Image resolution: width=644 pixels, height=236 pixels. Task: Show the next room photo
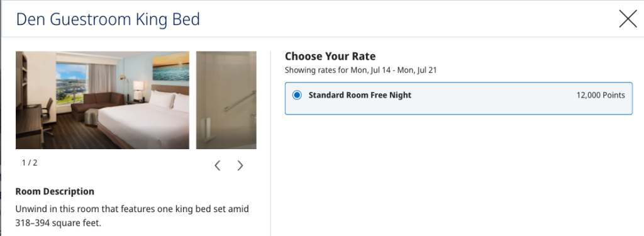240,166
